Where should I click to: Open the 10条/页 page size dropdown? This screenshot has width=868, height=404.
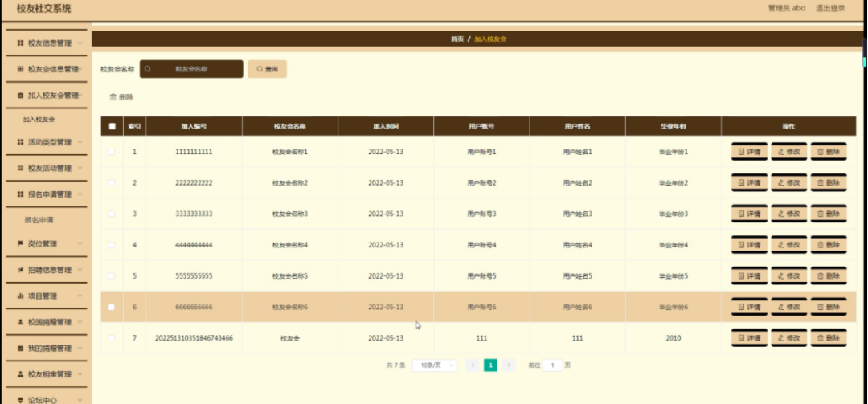coord(435,365)
